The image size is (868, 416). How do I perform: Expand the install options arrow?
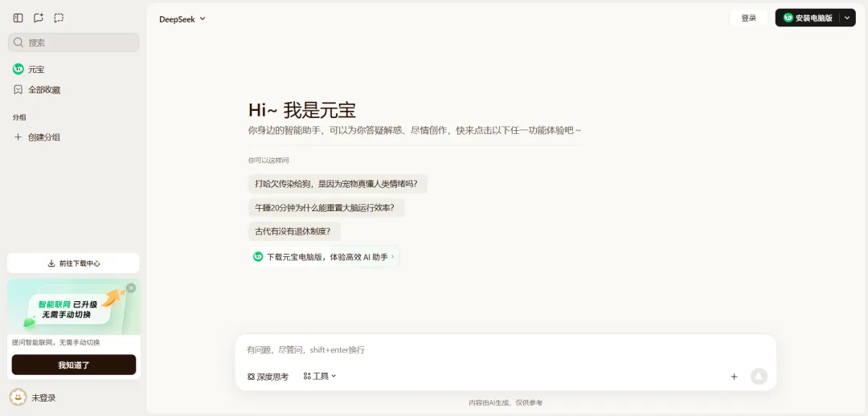848,18
